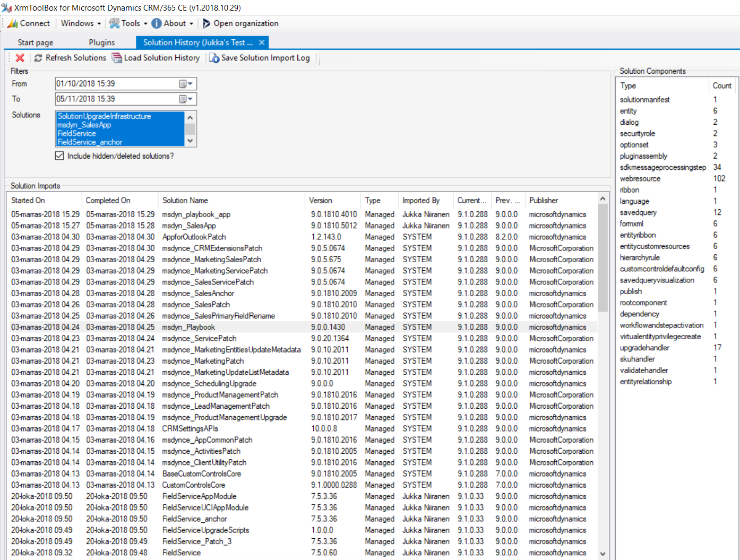Close the Solution History tab
740x560 pixels.
(262, 42)
